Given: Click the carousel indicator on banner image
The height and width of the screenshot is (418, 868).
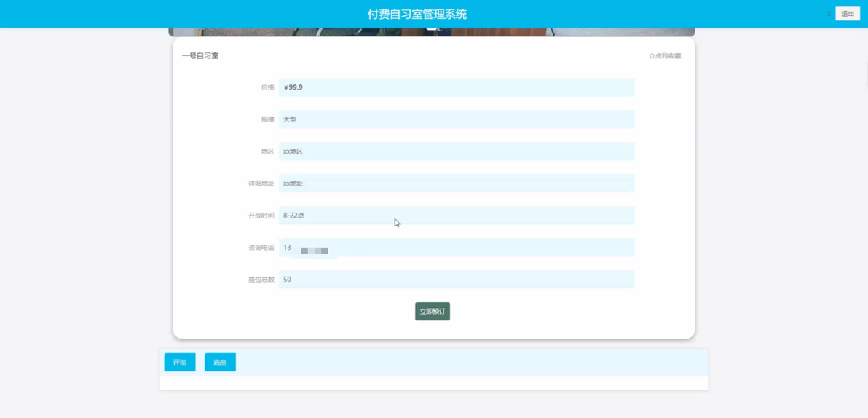Looking at the screenshot, I should (x=432, y=28).
